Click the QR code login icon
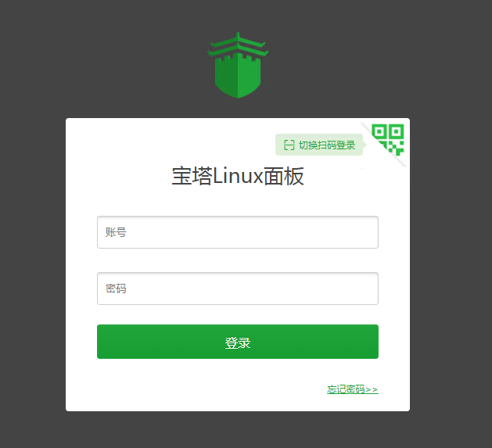 click(x=388, y=140)
